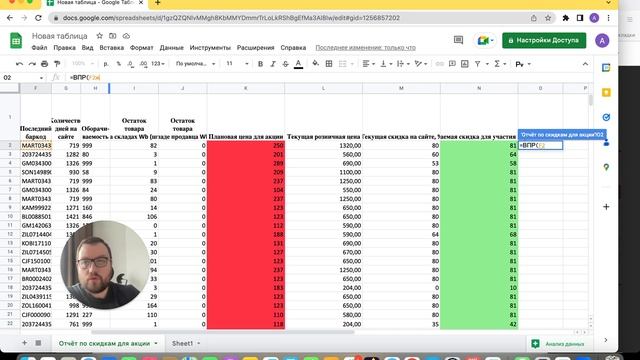Open Tasks in the side panel
Screen dimensions: 640x360
[x=606, y=118]
